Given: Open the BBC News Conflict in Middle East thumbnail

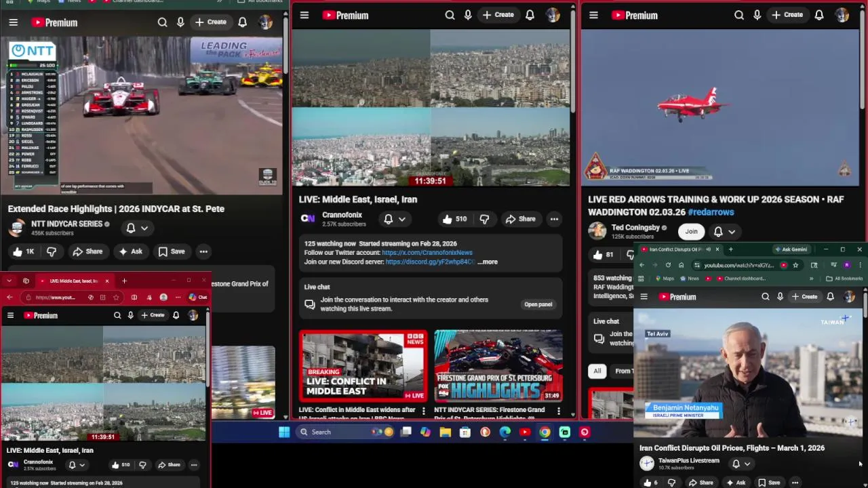Looking at the screenshot, I should (x=363, y=367).
